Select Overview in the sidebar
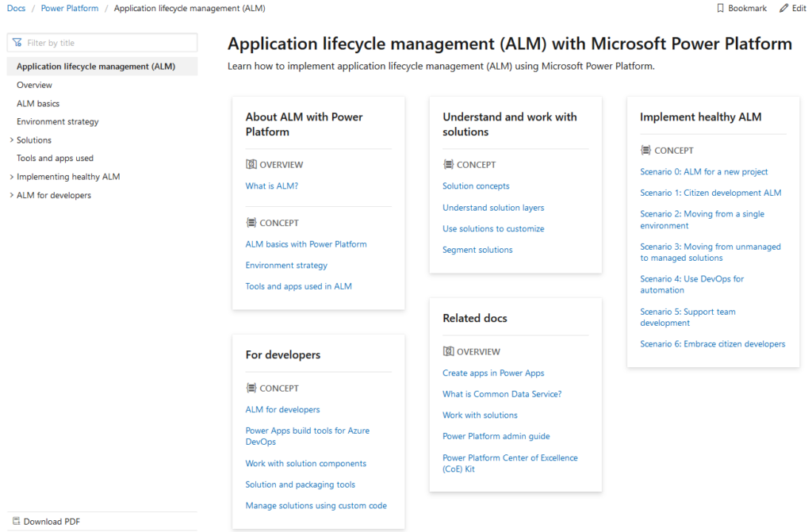 [34, 85]
